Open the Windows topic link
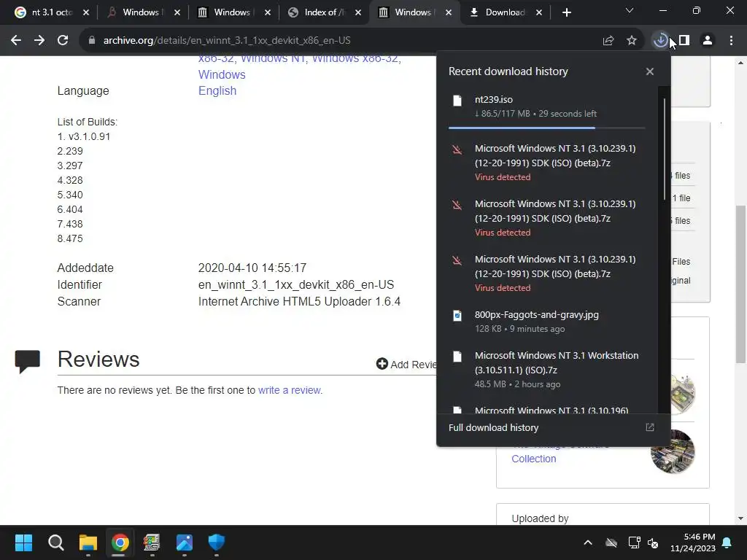Image resolution: width=747 pixels, height=560 pixels. [222, 74]
